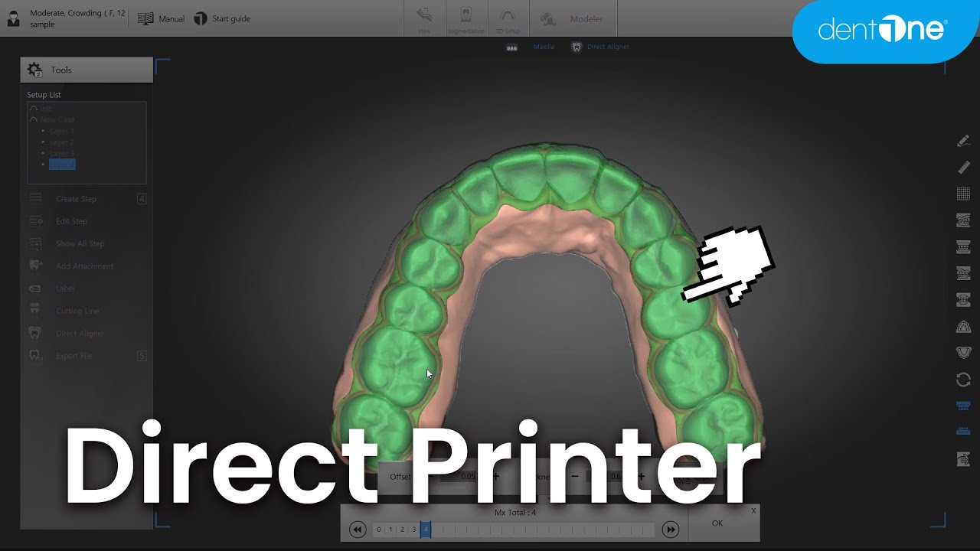Switch to the Segmentation tab

(x=466, y=19)
